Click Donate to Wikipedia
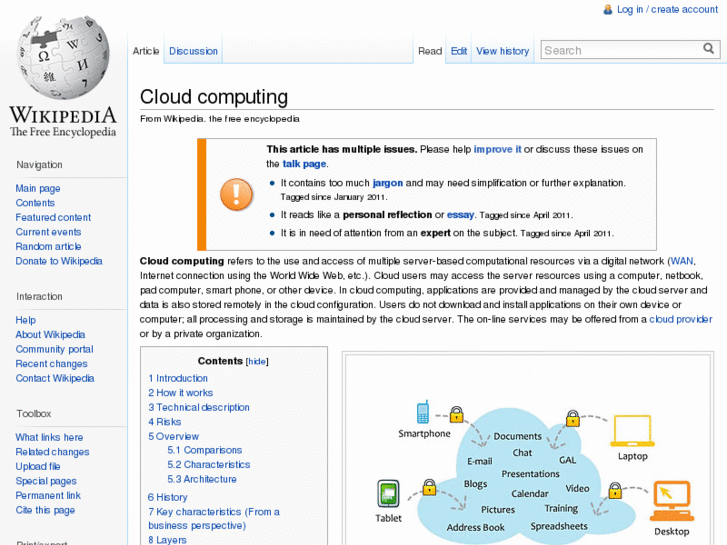Screen dimensions: 727x545 (58, 261)
